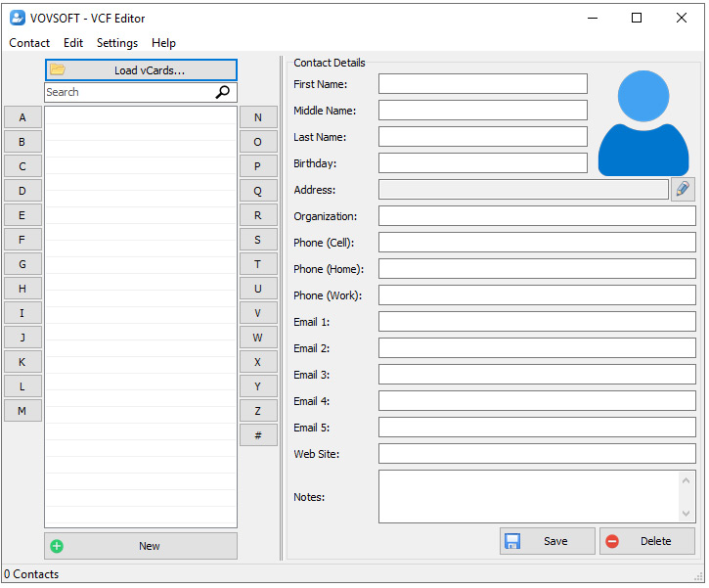The height and width of the screenshot is (588, 709).
Task: Click the address edit pencil icon
Action: point(683,189)
